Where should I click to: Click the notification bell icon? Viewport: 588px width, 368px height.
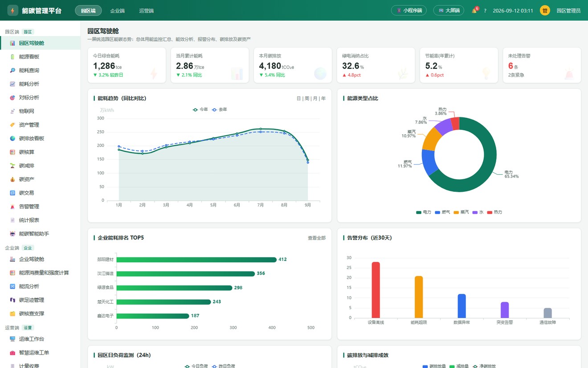[x=474, y=11]
